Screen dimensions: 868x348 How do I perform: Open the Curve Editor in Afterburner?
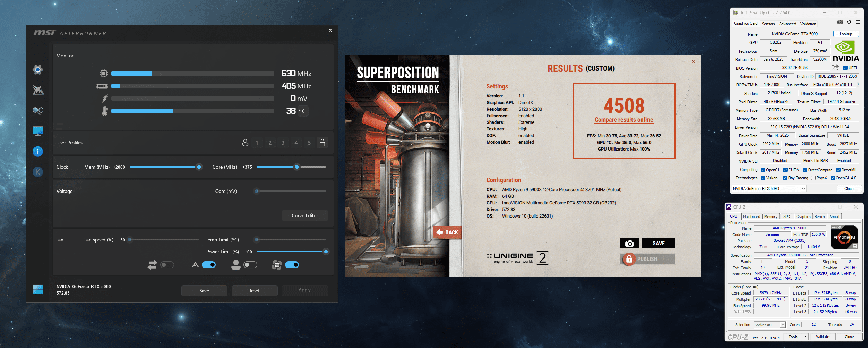click(305, 215)
